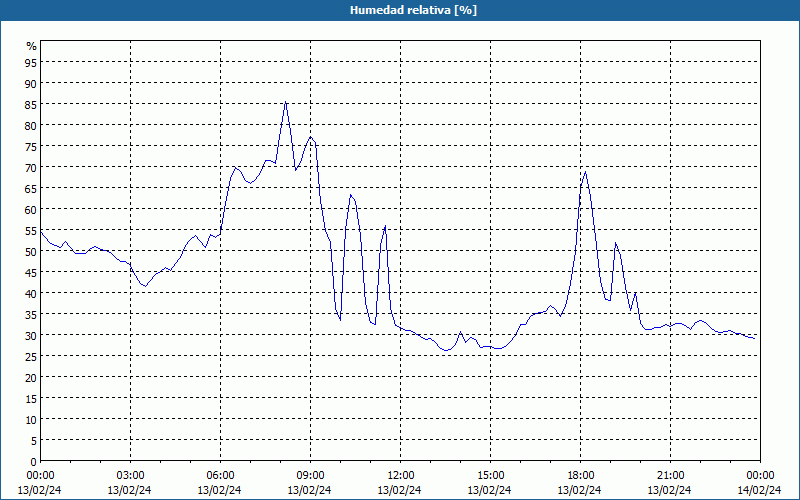Image resolution: width=800 pixels, height=500 pixels.
Task: Click the 30 value on the Y axis
Action: 31,335
